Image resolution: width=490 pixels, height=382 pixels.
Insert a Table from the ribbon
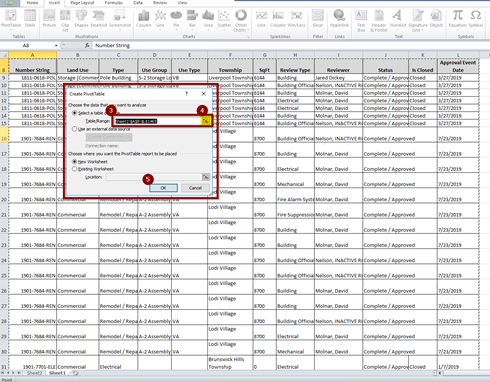(30, 19)
